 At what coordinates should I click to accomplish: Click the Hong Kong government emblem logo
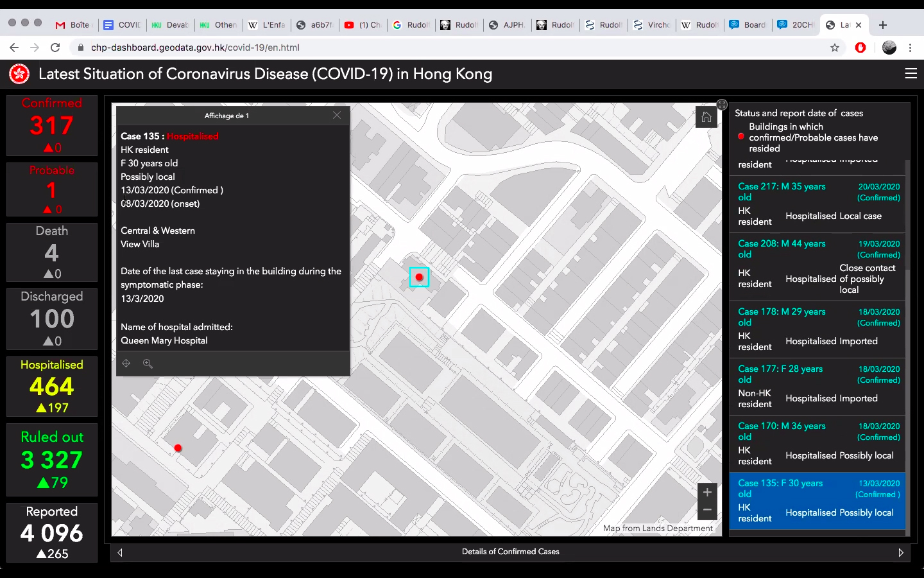coord(19,74)
